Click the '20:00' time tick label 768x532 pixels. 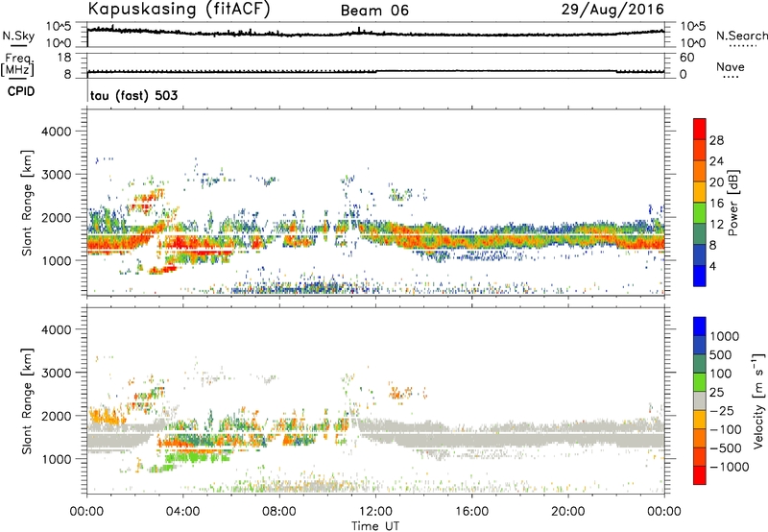tap(567, 512)
